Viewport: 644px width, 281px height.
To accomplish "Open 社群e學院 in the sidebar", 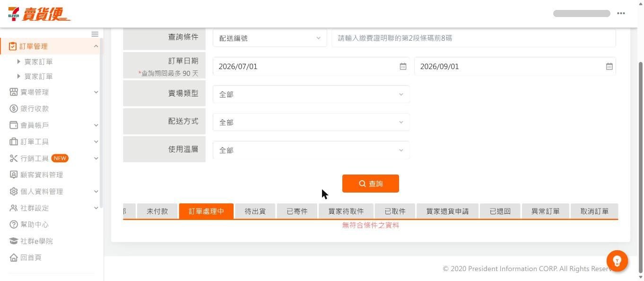I will (x=36, y=241).
